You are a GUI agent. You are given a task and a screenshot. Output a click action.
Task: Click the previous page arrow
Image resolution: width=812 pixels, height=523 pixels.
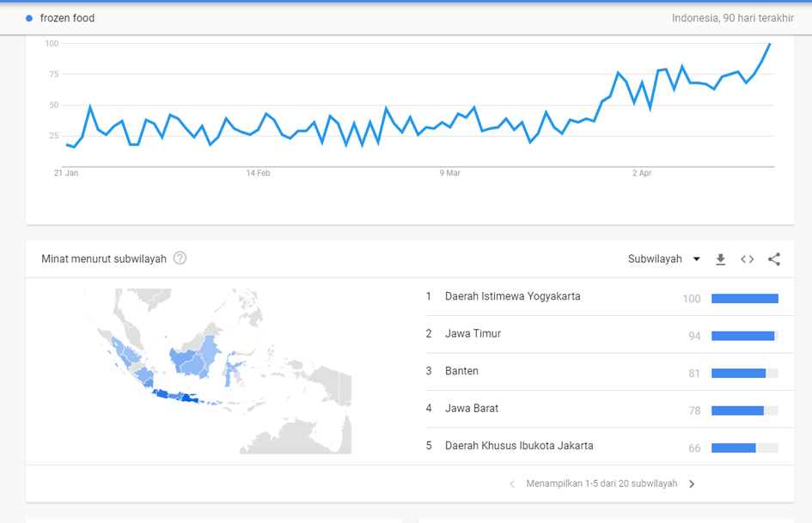coord(512,484)
